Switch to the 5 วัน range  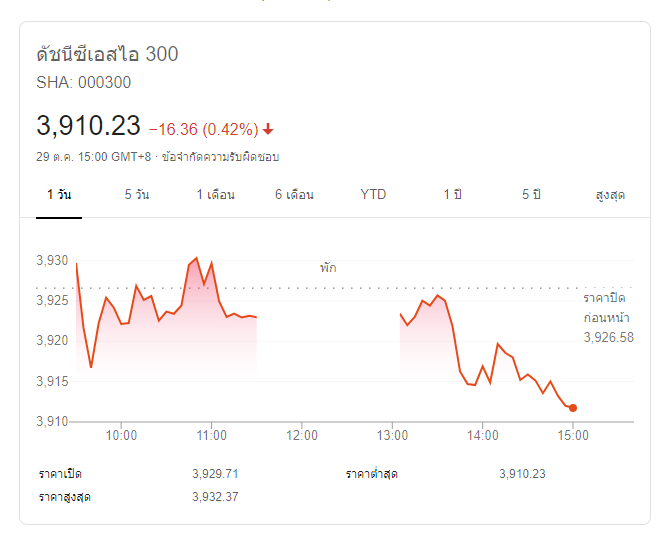click(137, 194)
